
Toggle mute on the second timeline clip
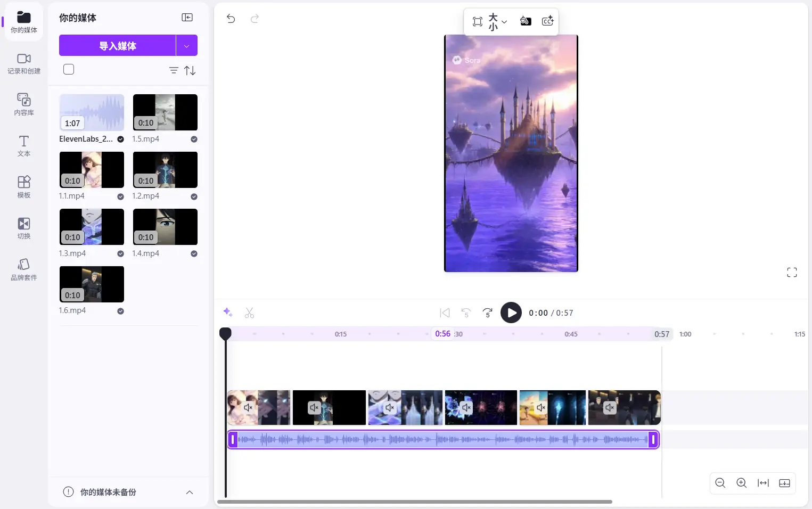click(x=314, y=408)
